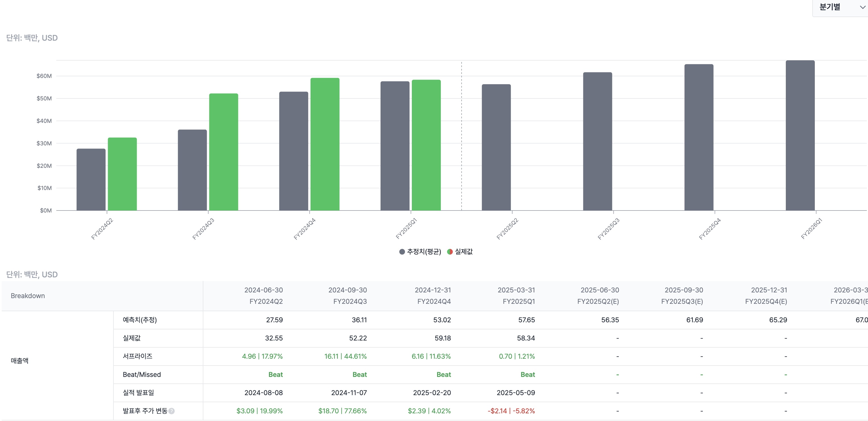The height and width of the screenshot is (421, 868).
Task: Click the Breakdown table header
Action: pyautogui.click(x=28, y=296)
